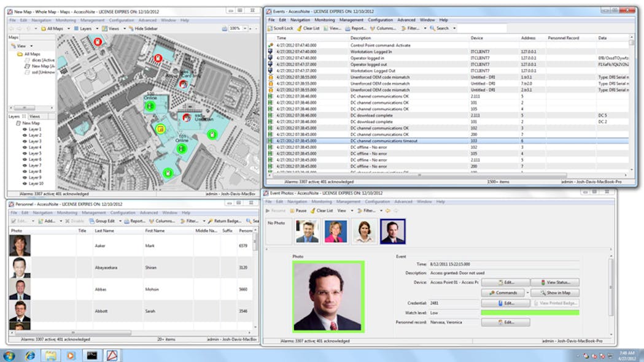Open the Group Edit icon in Personnel

coord(92,220)
